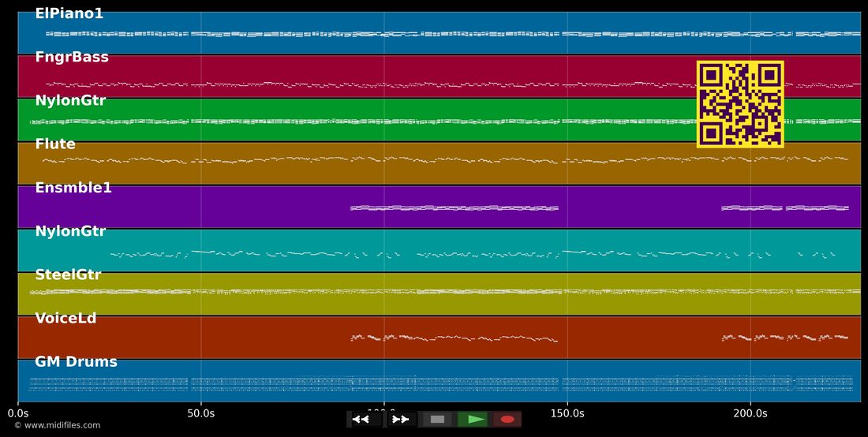The width and height of the screenshot is (868, 437).
Task: Click the 200.0s time axis label
Action: point(750,413)
